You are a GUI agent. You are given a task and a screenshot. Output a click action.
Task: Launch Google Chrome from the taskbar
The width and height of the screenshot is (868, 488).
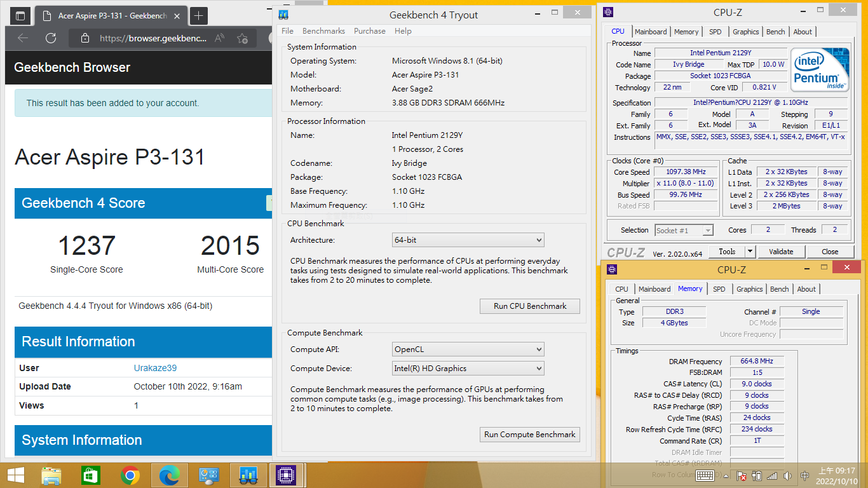point(130,475)
